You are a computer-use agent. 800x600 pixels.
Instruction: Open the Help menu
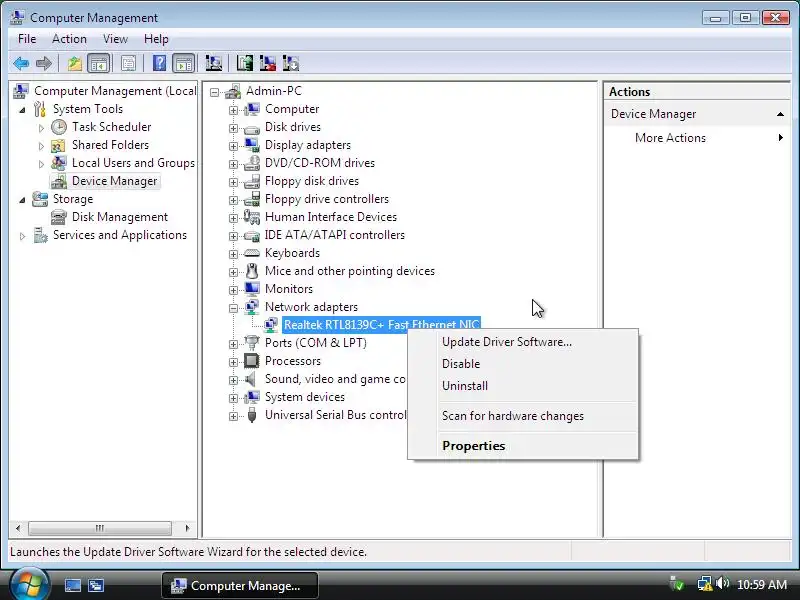pos(156,39)
